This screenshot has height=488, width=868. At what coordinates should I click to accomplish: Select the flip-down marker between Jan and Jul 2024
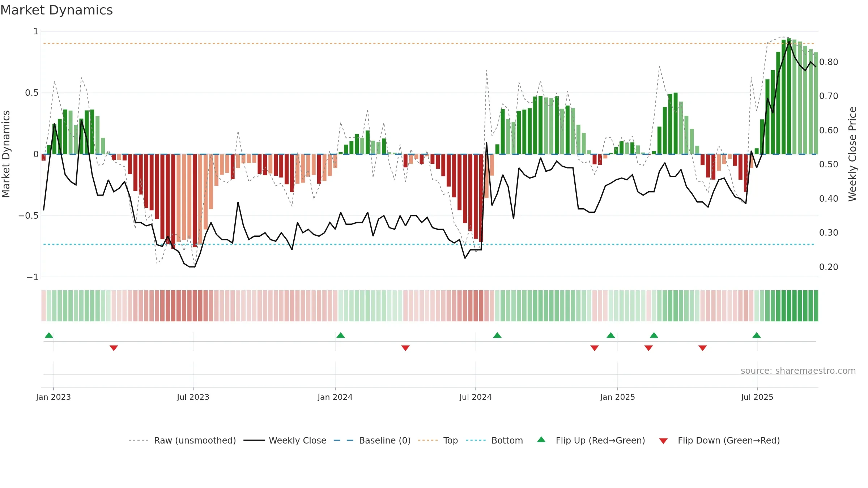click(x=405, y=348)
